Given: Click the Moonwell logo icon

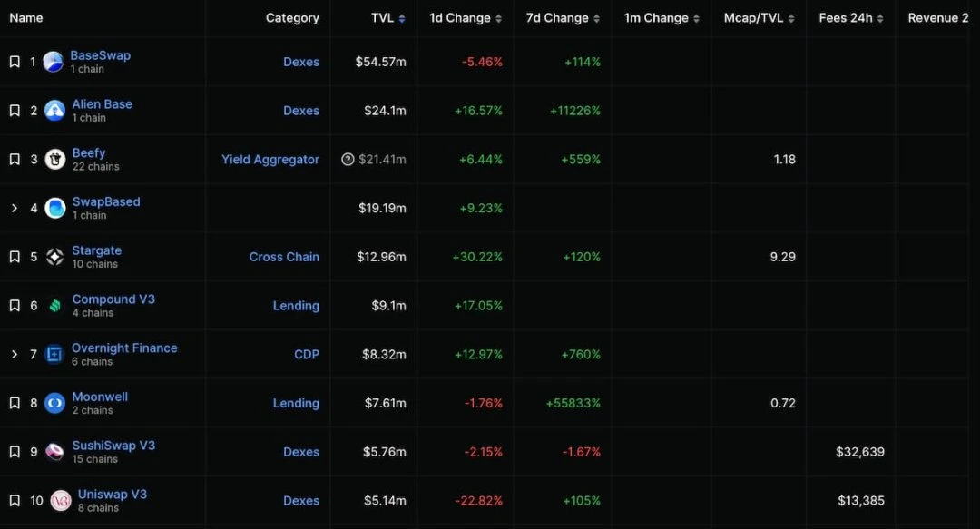Looking at the screenshot, I should click(x=55, y=403).
